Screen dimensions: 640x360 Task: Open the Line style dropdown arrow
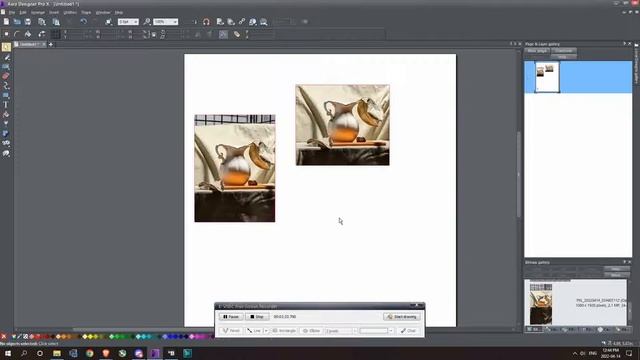(x=266, y=331)
